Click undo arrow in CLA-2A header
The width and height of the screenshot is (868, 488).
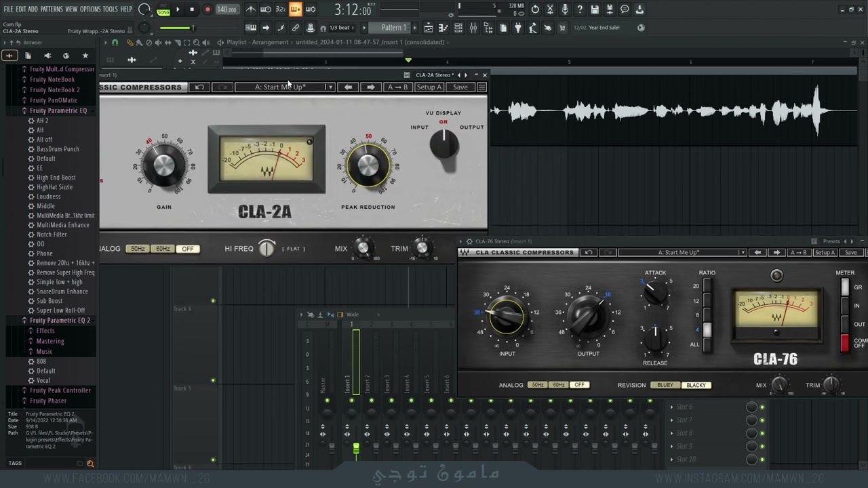pos(199,87)
